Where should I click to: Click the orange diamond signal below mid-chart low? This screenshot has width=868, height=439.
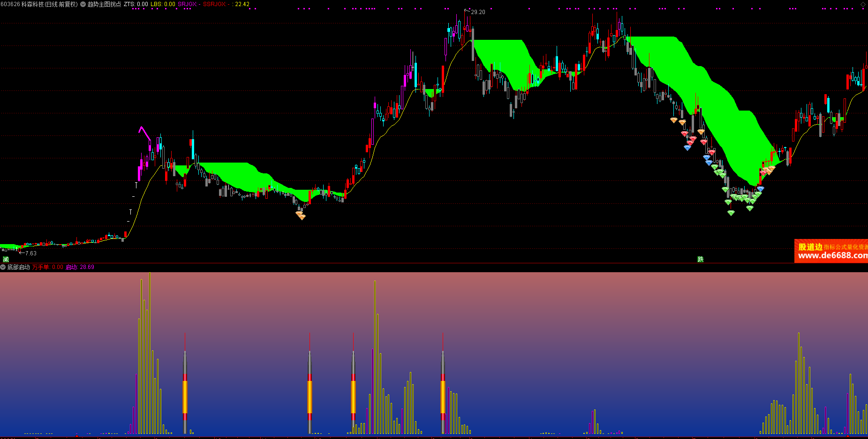[x=301, y=216]
